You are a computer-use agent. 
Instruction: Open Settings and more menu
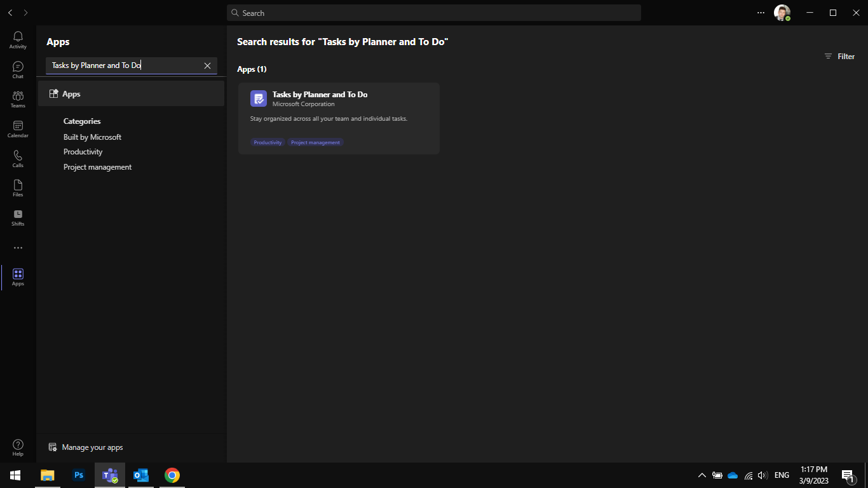pos(761,13)
